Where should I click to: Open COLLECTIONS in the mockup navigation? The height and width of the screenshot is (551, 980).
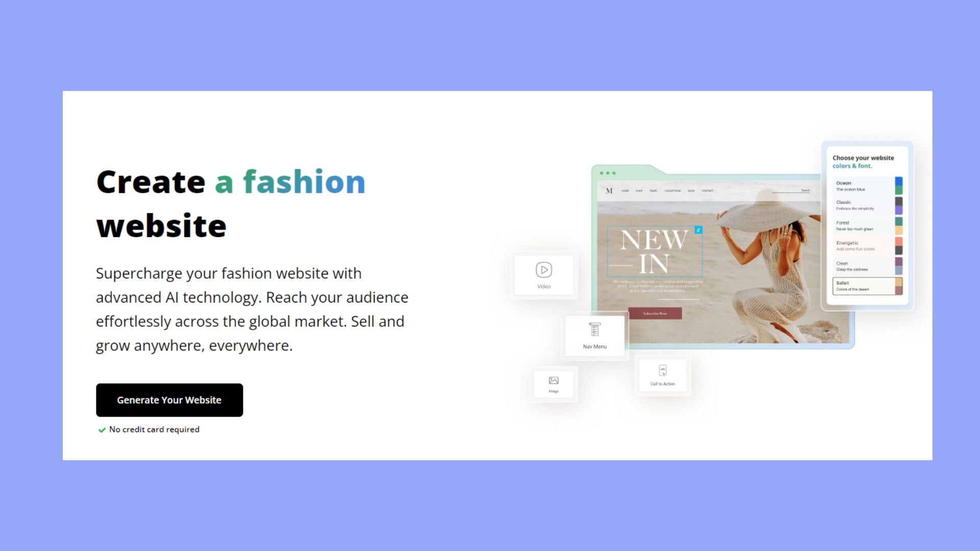(x=673, y=191)
